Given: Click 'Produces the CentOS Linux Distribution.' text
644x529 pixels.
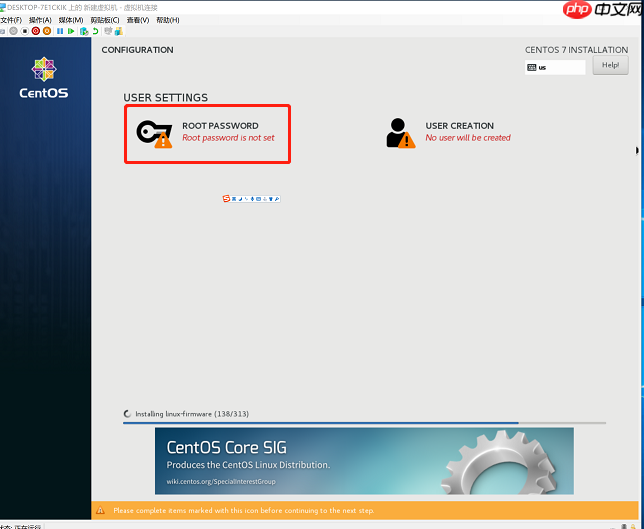Looking at the screenshot, I should click(248, 465).
